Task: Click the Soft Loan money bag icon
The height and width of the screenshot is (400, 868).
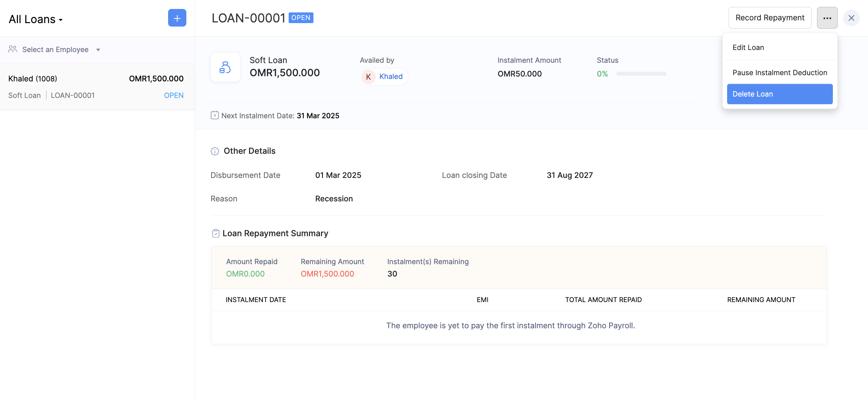Action: [225, 67]
